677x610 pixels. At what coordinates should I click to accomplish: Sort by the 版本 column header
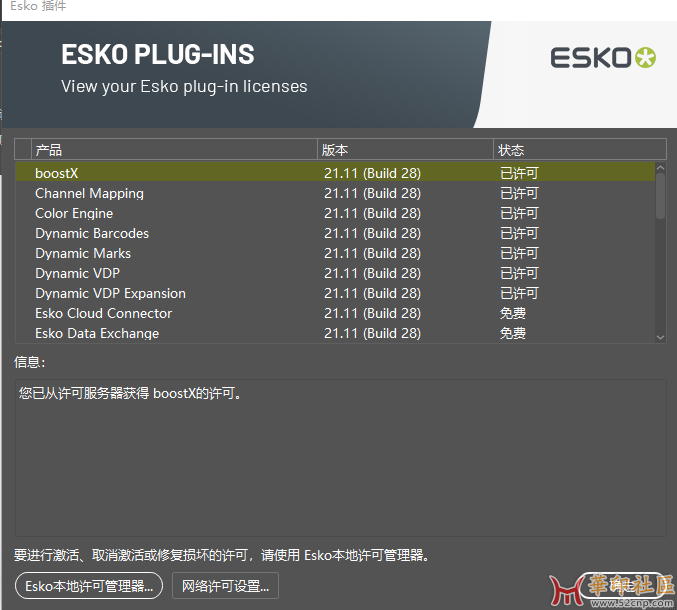405,150
